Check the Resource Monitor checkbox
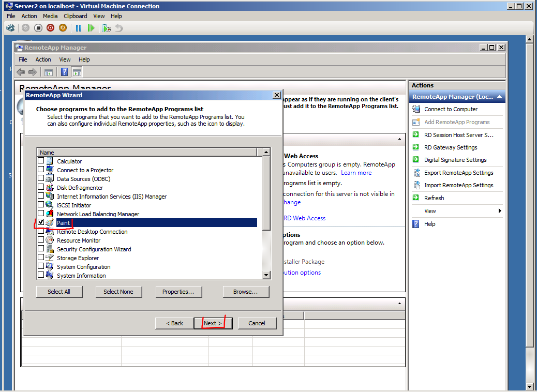537x392 pixels. tap(41, 239)
